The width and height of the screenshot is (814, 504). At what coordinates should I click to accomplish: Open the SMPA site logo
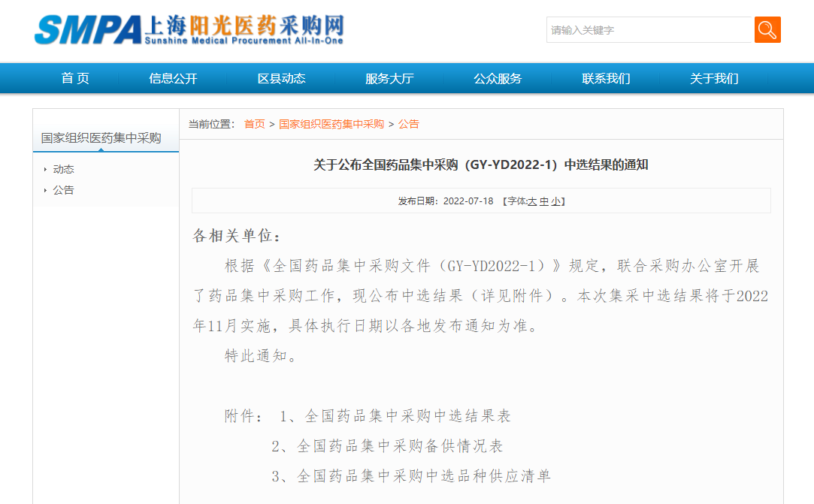(x=189, y=29)
